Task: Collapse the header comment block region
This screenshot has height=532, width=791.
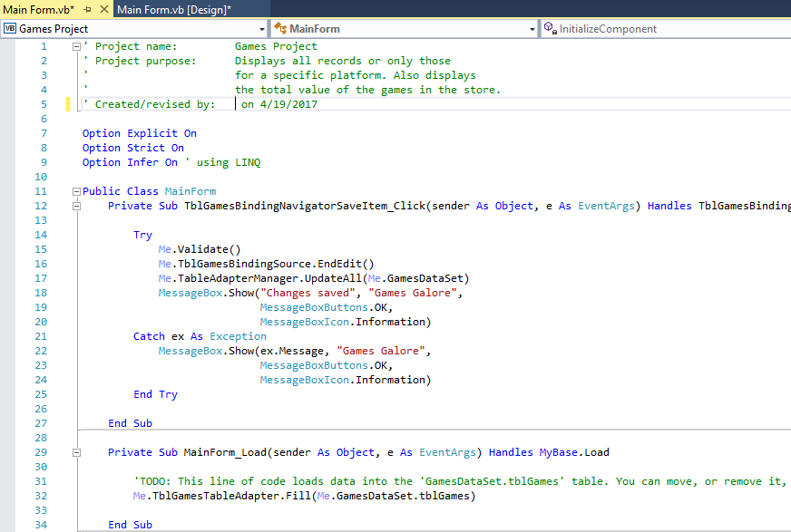Action: pyautogui.click(x=76, y=46)
